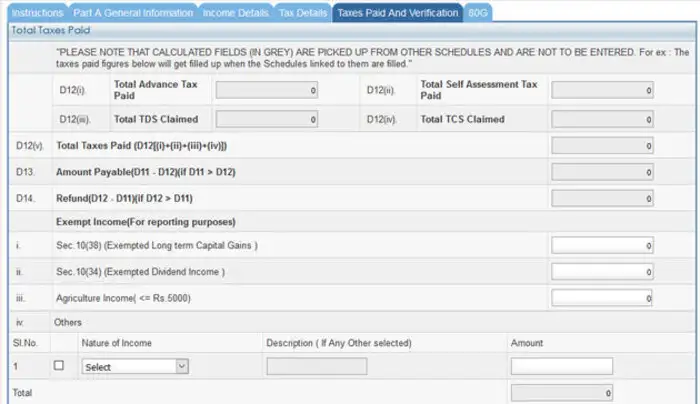Click the Refund D14 field
Viewport: 700px width, 404px height.
603,198
